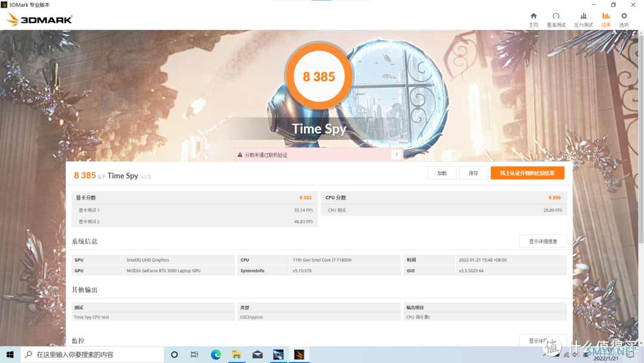The width and height of the screenshot is (644, 363).
Task: Select the Results (结果) tab
Action: click(606, 19)
